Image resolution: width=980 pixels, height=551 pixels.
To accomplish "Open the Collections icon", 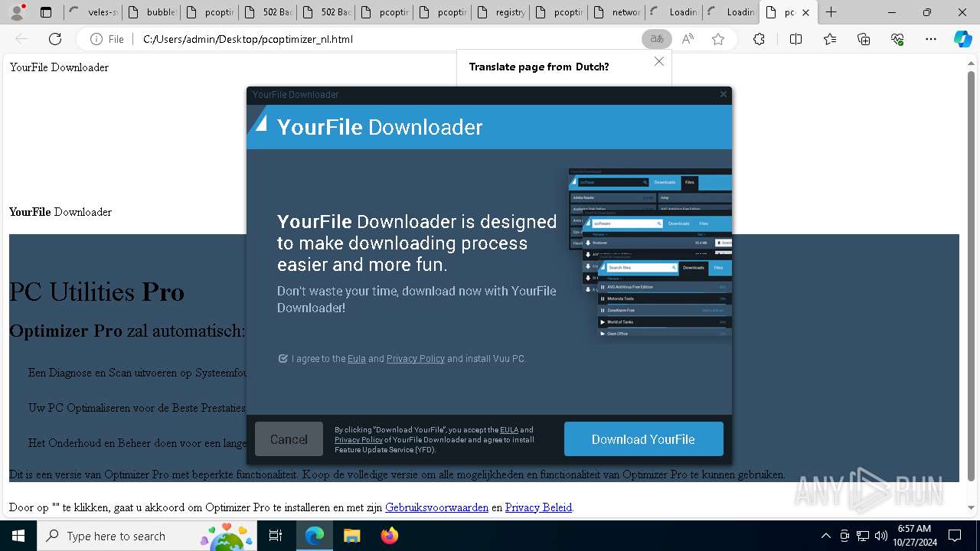I will [864, 39].
